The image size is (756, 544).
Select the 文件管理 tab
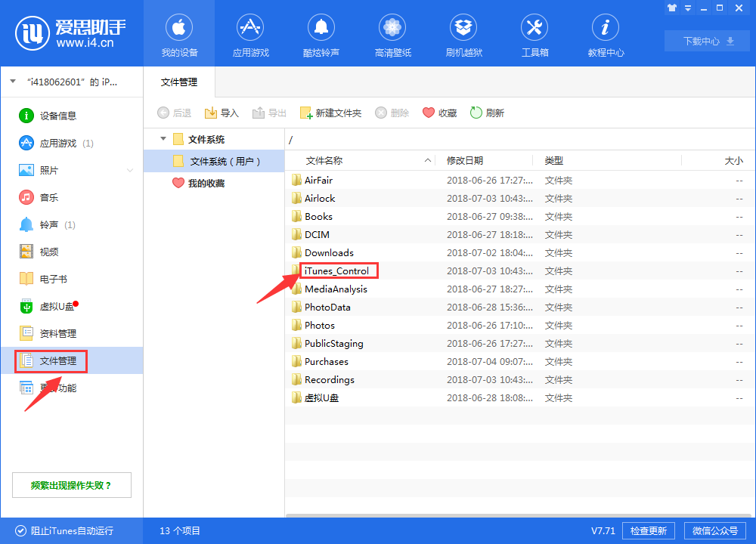point(180,82)
